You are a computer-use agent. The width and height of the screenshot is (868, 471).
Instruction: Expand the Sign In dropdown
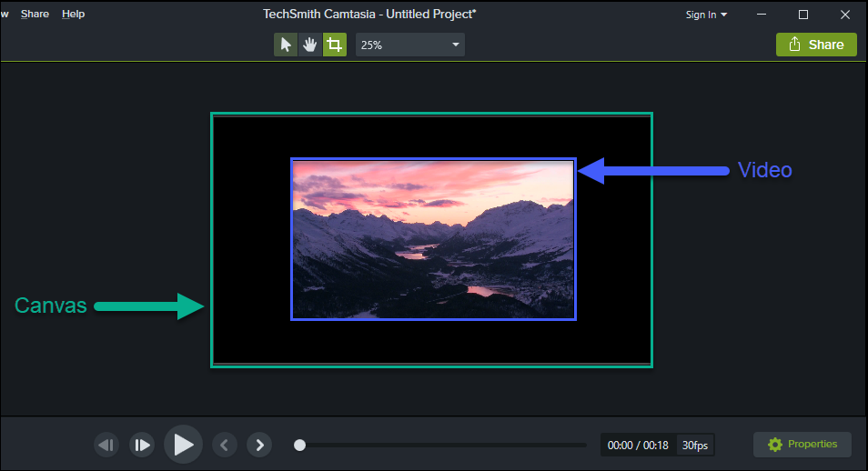point(706,15)
